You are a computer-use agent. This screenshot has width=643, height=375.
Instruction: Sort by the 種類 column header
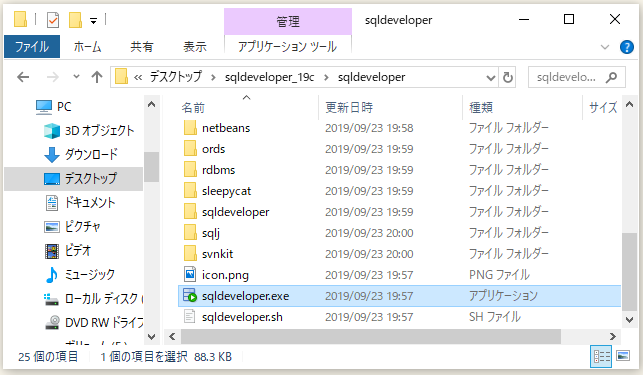pyautogui.click(x=481, y=107)
